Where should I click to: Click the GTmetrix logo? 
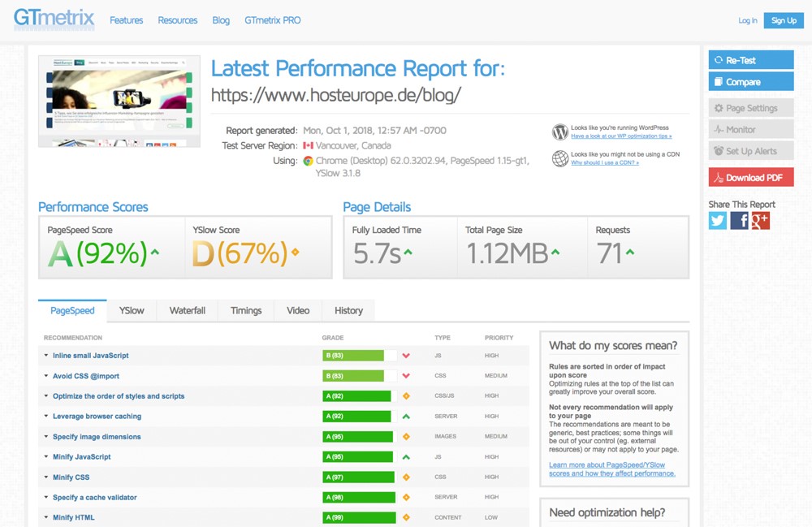coord(54,19)
